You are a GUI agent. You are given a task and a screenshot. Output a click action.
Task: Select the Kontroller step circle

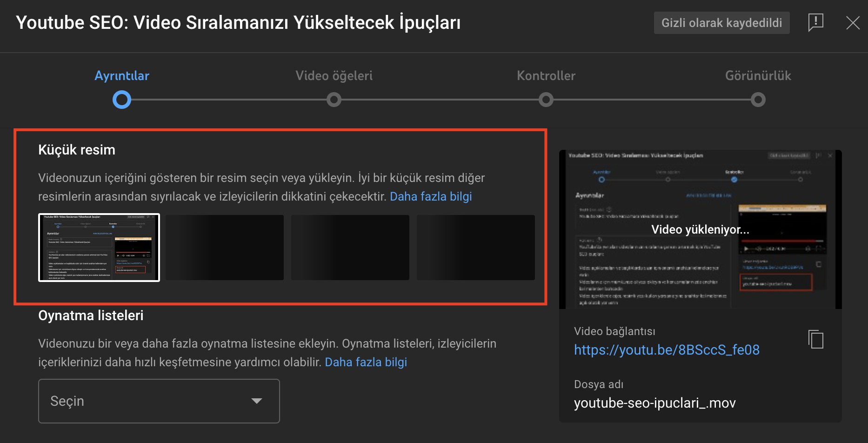coord(546,100)
